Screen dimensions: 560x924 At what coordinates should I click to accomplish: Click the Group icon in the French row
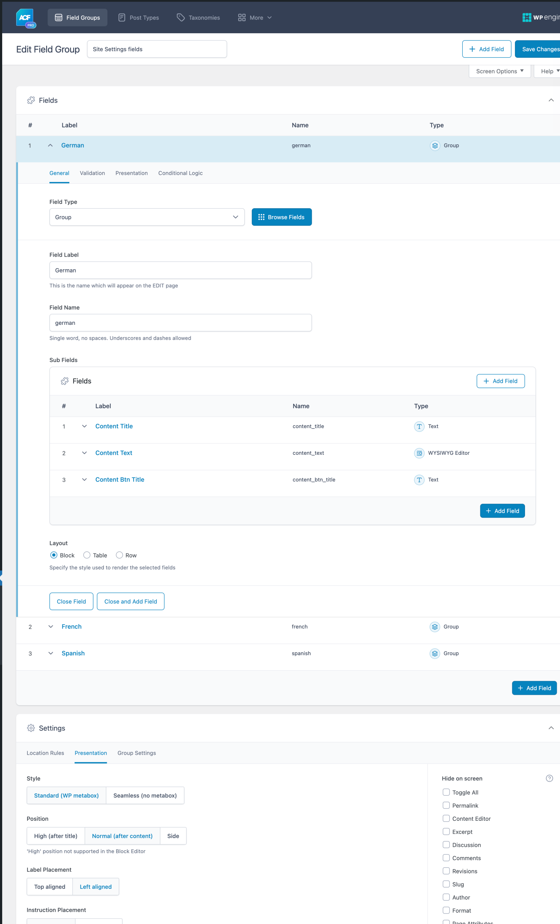(x=434, y=627)
